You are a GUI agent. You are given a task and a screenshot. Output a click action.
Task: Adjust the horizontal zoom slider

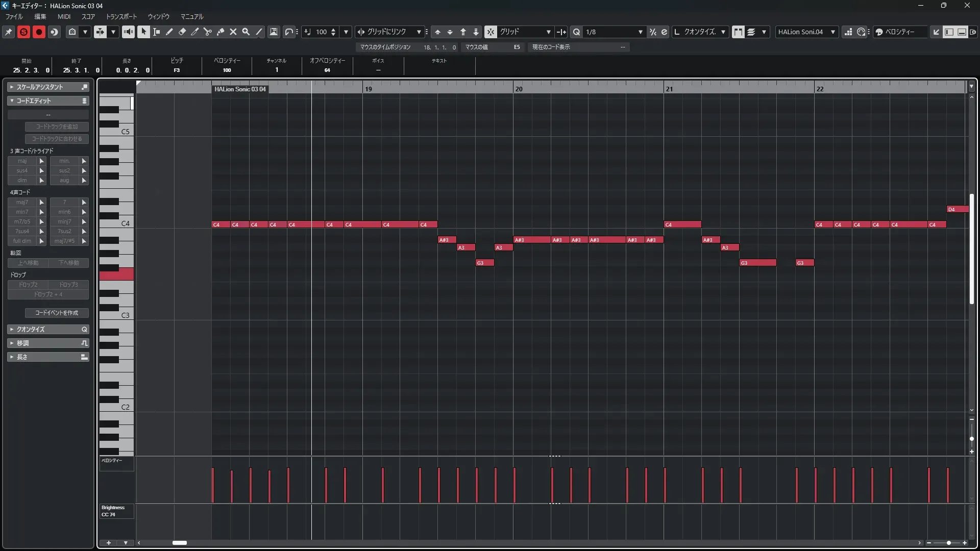point(948,543)
